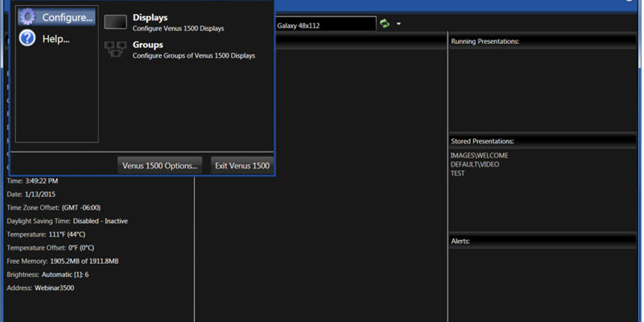Select DEFAULT\VIDEO stored presentation

tap(475, 164)
